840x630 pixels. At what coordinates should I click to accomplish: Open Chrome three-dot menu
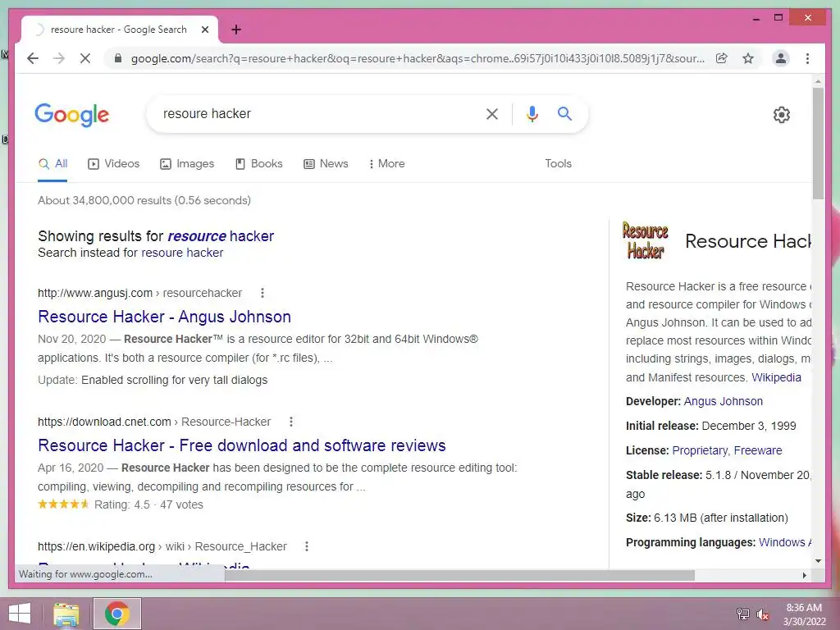[807, 58]
